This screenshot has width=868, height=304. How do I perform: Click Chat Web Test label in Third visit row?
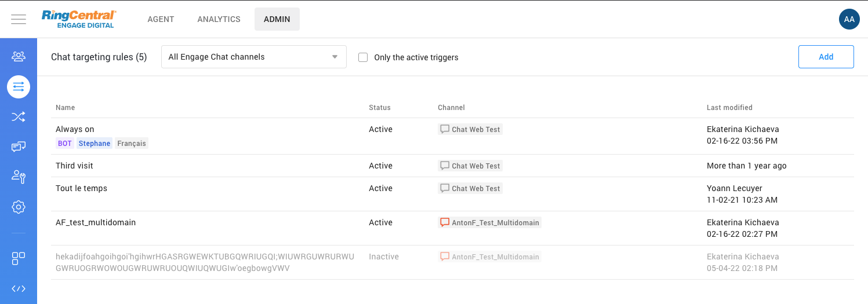(x=476, y=166)
